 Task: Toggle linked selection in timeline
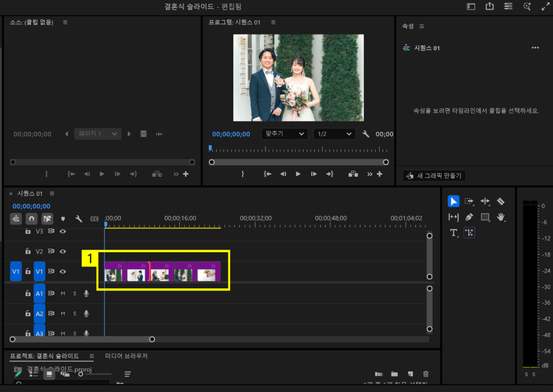click(47, 219)
